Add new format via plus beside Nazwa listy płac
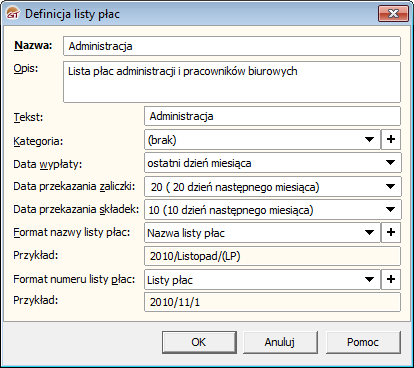Screen dimensions: 414x368 coord(391,232)
